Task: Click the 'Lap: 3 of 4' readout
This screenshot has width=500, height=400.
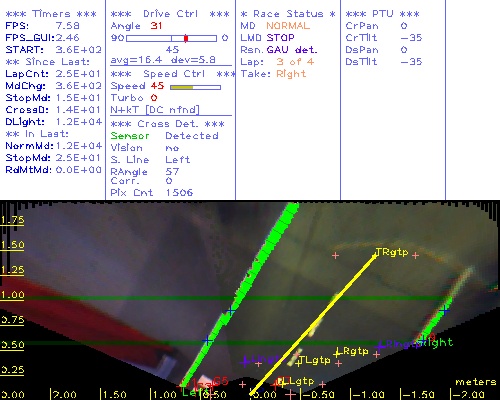Action: pos(277,62)
